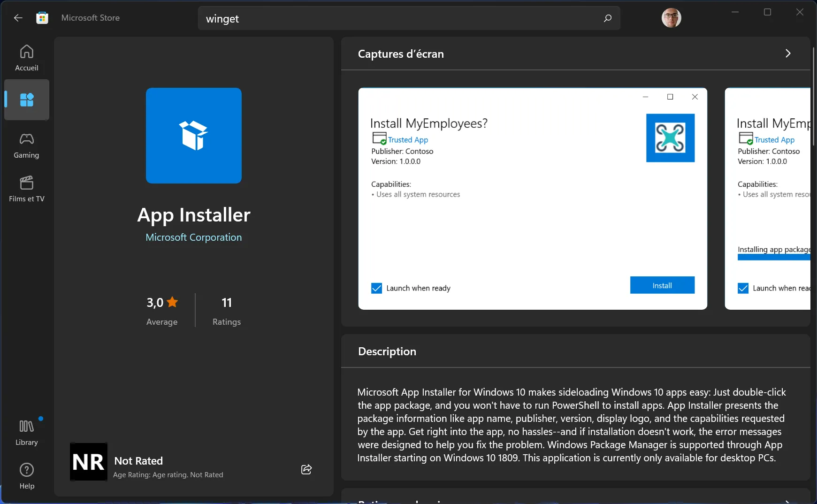The height and width of the screenshot is (504, 817).
Task: Click the search magnifier icon
Action: tap(608, 18)
